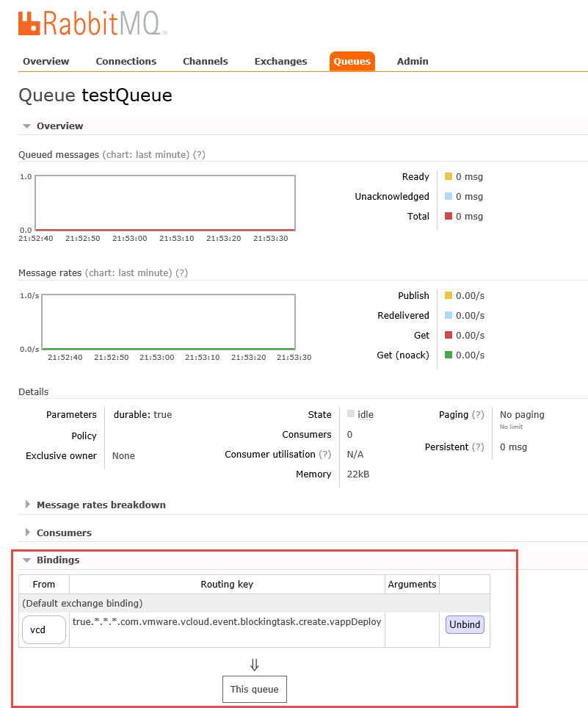Navigate to the Admin tab
The width and height of the screenshot is (588, 708).
point(412,61)
